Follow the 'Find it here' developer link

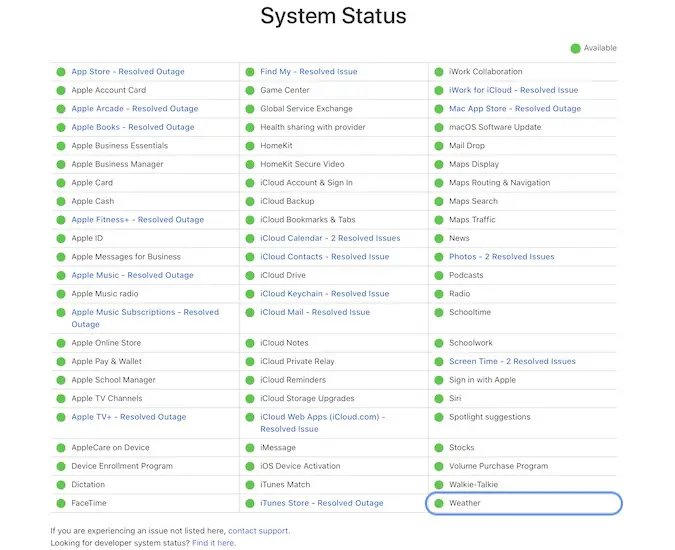[x=215, y=543]
